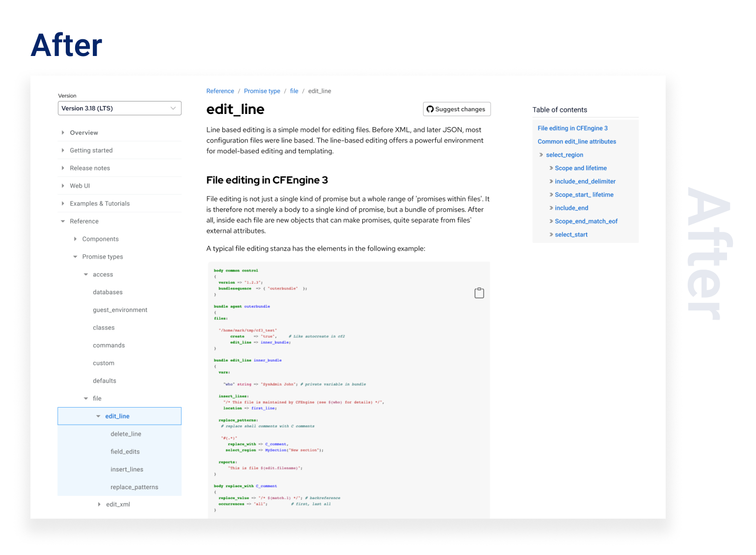
Task: Click Reference breadcrumb link
Action: pos(220,91)
